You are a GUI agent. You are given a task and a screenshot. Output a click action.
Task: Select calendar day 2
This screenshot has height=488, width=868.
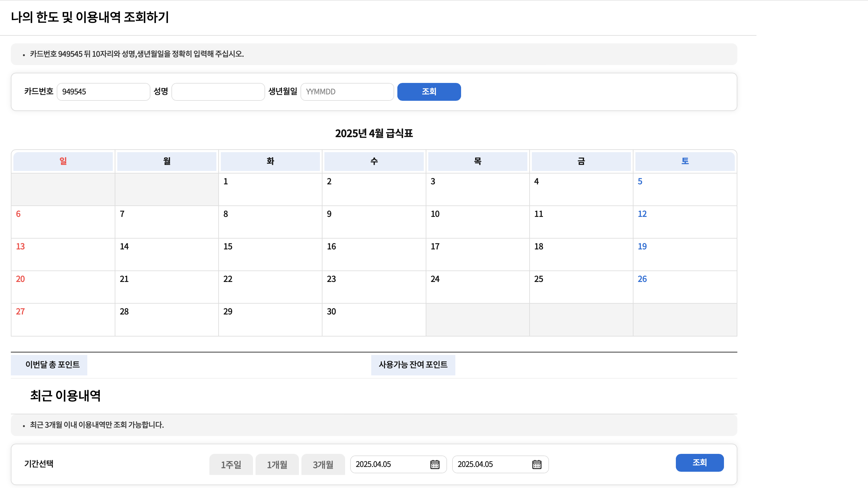(x=374, y=189)
